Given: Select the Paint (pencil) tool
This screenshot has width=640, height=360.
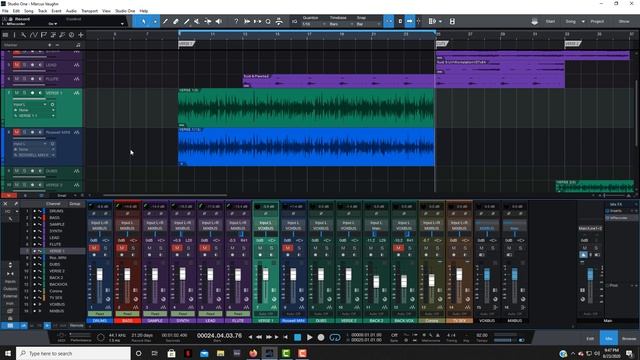Looking at the screenshot, I should (187, 21).
